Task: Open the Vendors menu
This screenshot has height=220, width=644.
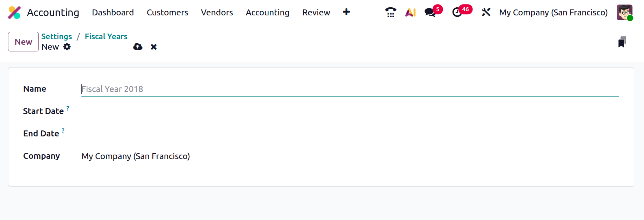Action: [x=217, y=13]
